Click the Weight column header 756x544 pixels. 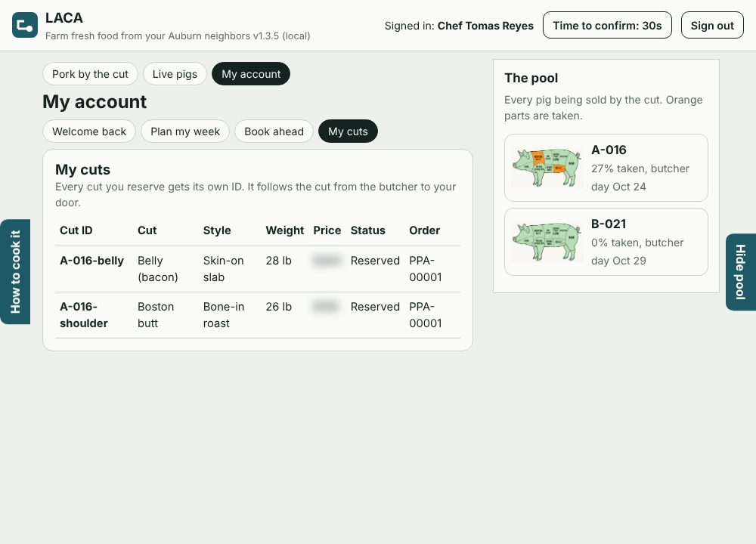[x=285, y=230]
